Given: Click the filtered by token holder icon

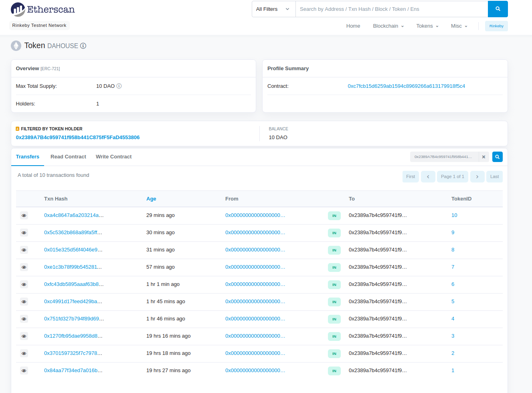Looking at the screenshot, I should click(18, 129).
